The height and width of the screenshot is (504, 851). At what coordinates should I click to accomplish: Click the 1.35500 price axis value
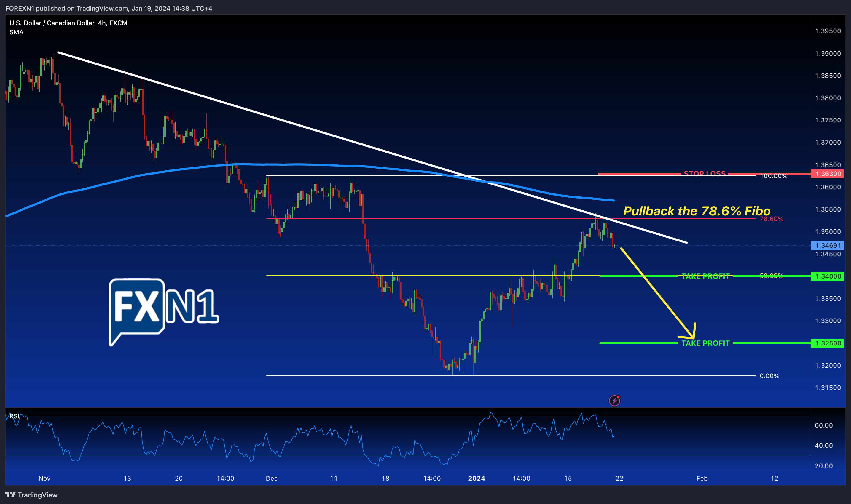coord(828,209)
